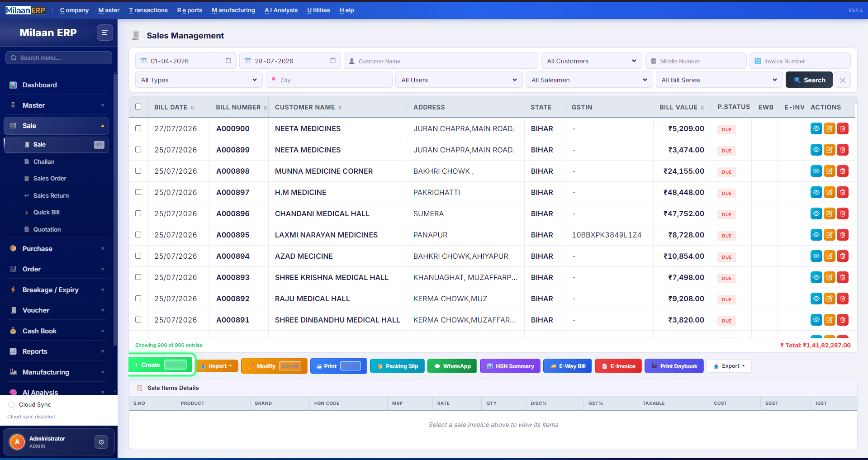Sort by Customer Name column sort icon

coord(340,108)
